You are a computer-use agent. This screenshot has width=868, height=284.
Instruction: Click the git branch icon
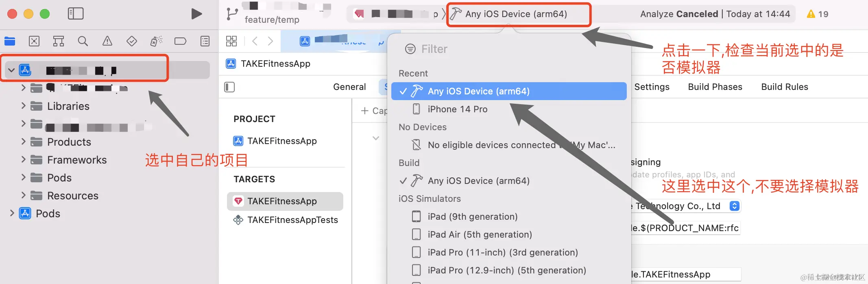click(232, 14)
